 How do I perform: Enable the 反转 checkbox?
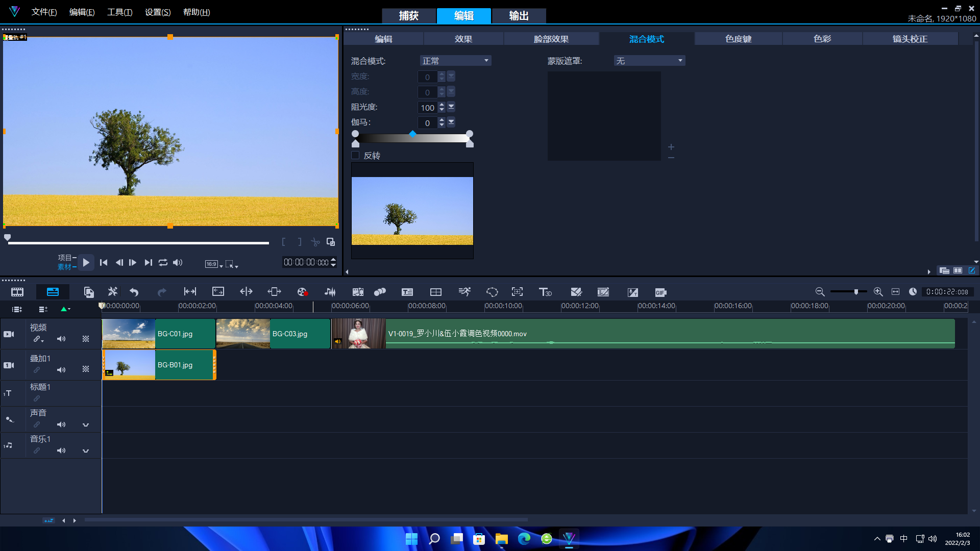point(355,155)
